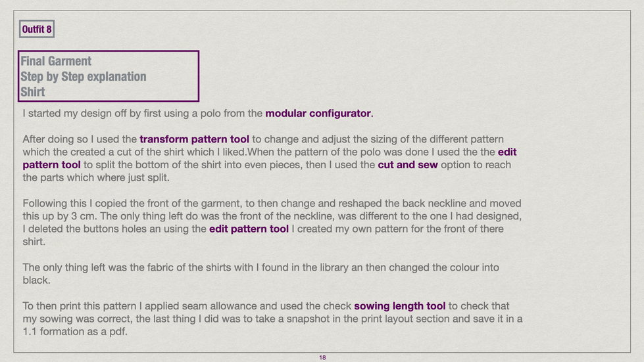This screenshot has height=362, width=644.
Task: Click the bold modular configurator text
Action: [318, 114]
